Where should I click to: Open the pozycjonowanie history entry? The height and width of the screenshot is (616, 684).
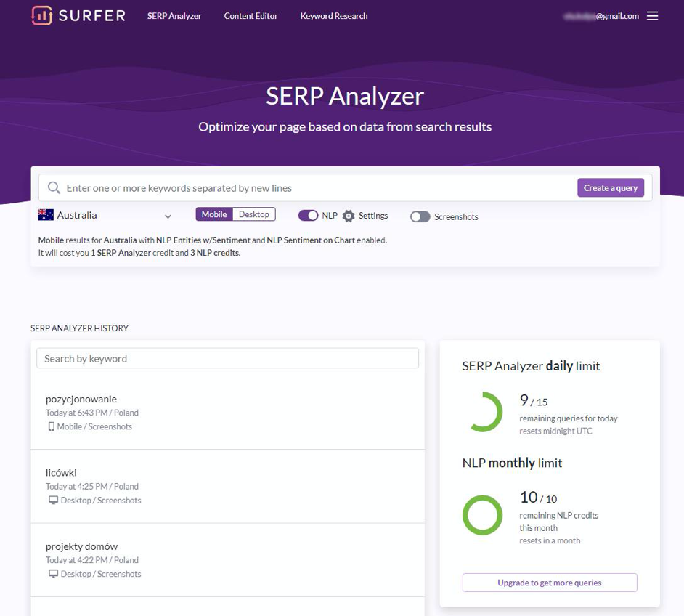(228, 413)
